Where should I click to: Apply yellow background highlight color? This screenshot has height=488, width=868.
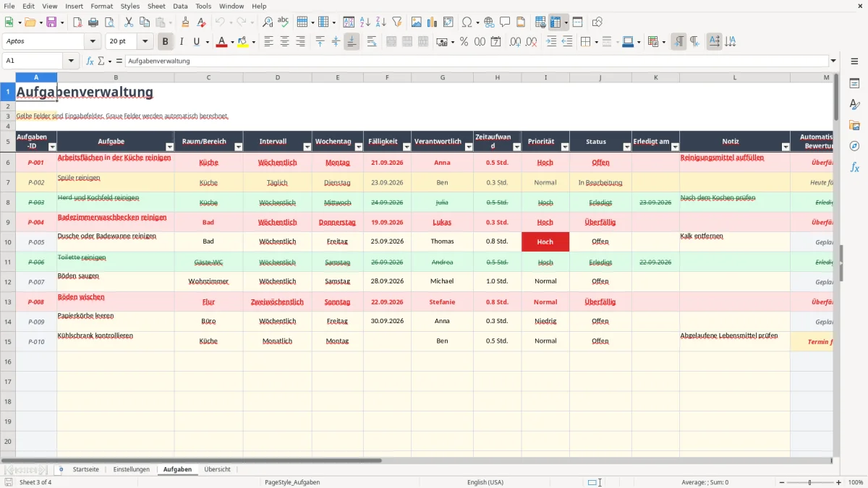coord(243,42)
